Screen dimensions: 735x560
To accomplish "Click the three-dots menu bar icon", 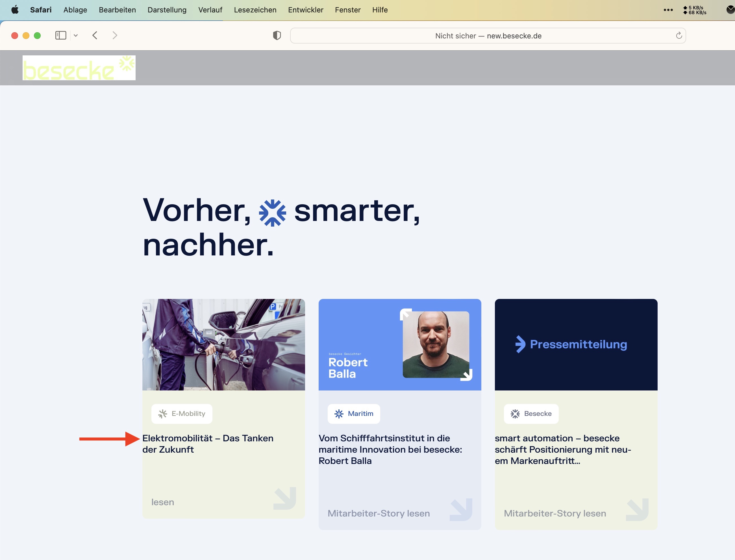I will pyautogui.click(x=668, y=10).
